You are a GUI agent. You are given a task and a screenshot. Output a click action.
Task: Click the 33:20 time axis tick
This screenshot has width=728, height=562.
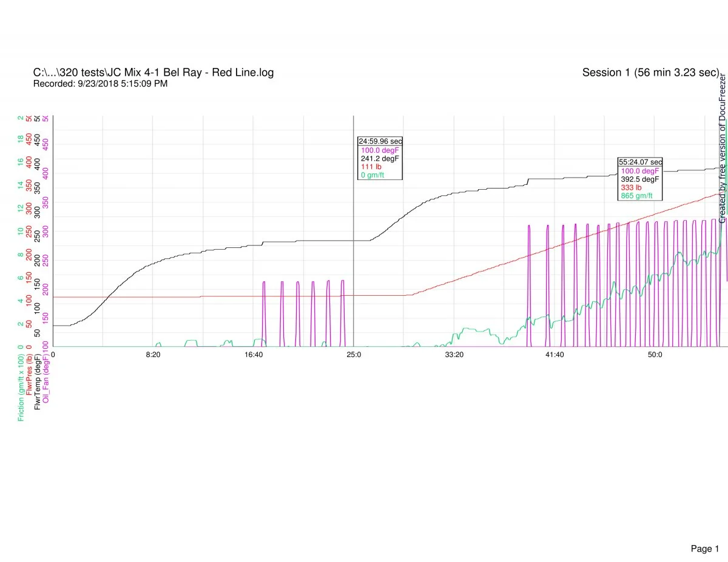[454, 354]
